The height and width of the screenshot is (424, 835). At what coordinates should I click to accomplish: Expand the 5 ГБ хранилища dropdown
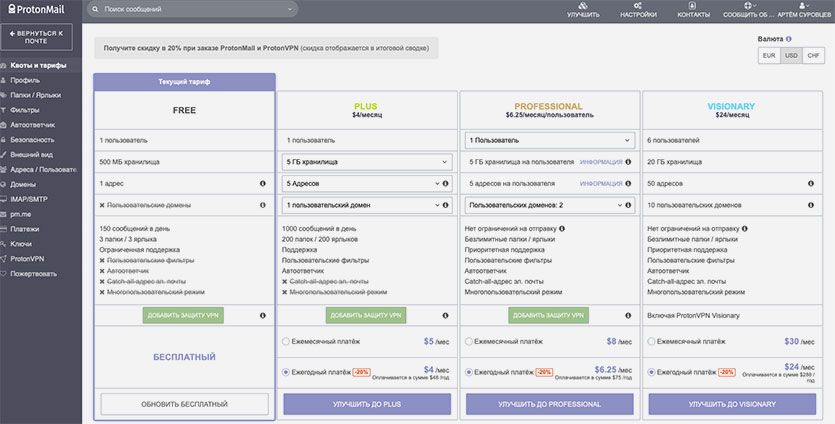(x=366, y=162)
